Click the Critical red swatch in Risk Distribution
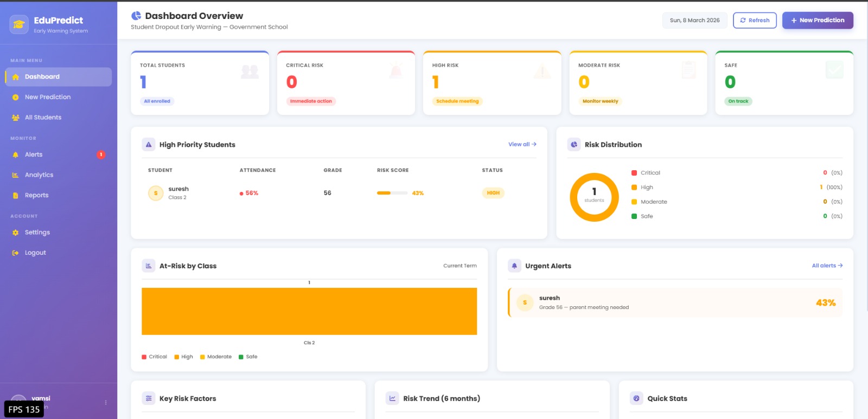Viewport: 868px width, 419px height. tap(634, 173)
